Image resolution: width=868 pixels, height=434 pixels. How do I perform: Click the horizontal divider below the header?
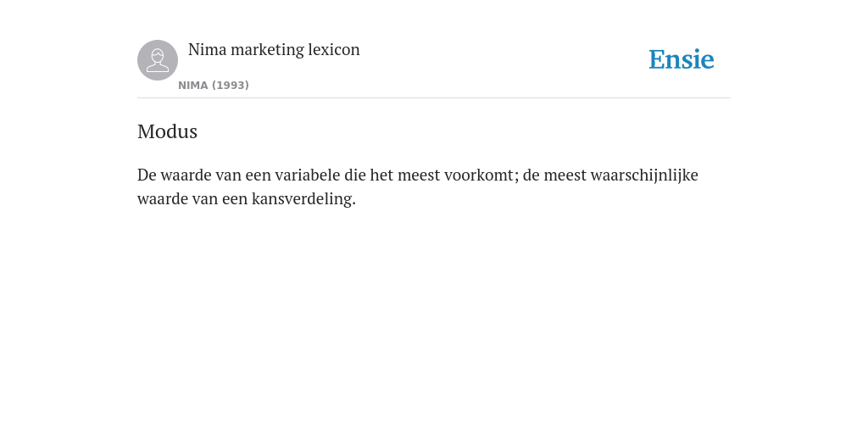pyautogui.click(x=434, y=98)
